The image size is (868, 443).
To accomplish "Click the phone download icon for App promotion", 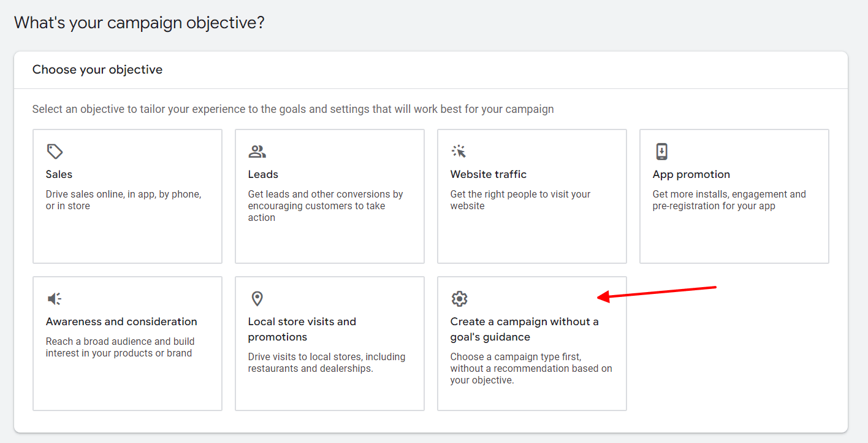I will tap(661, 151).
